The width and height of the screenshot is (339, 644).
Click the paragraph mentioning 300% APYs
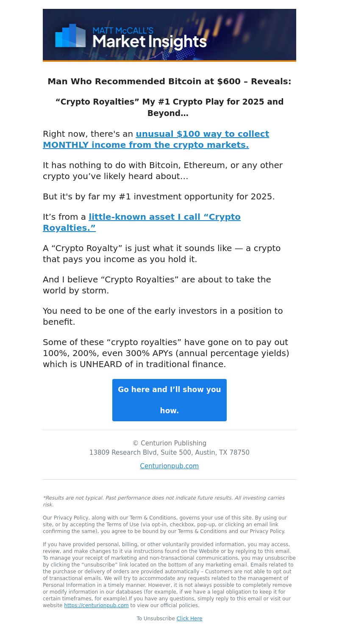pos(166,353)
